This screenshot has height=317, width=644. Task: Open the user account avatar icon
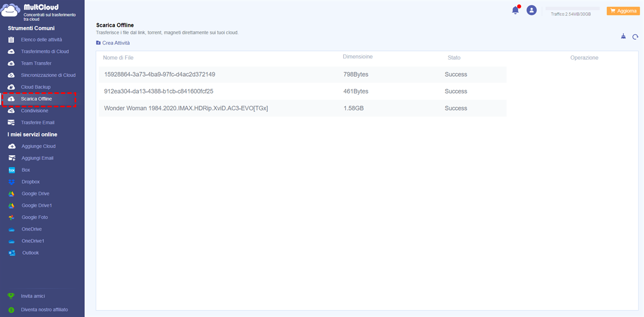pyautogui.click(x=532, y=10)
